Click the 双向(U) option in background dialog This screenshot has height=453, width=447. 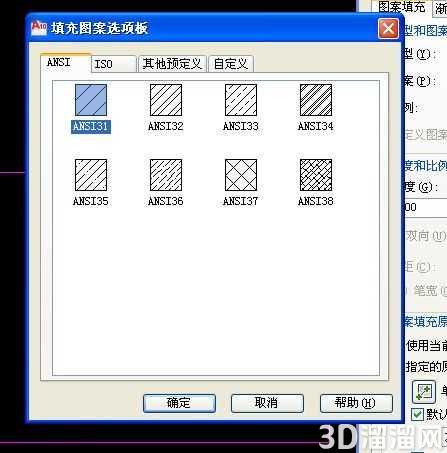(426, 236)
